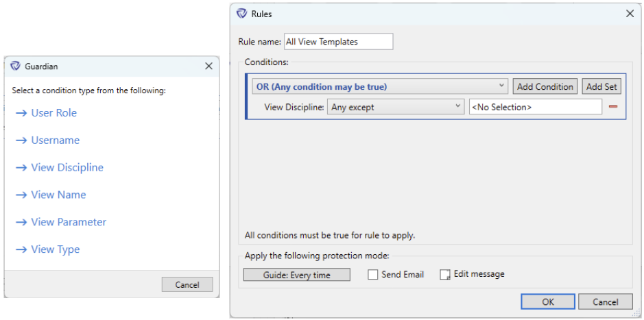Click 'Select a condition type' prompt text
644x320 pixels.
88,90
